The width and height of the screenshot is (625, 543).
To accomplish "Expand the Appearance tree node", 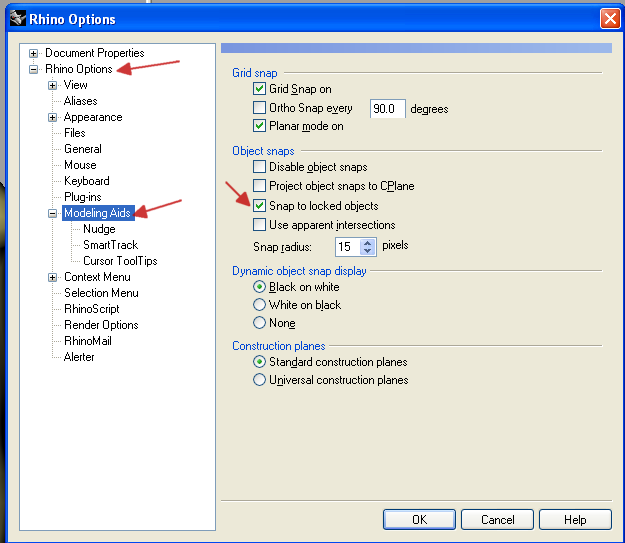I will click(x=52, y=117).
